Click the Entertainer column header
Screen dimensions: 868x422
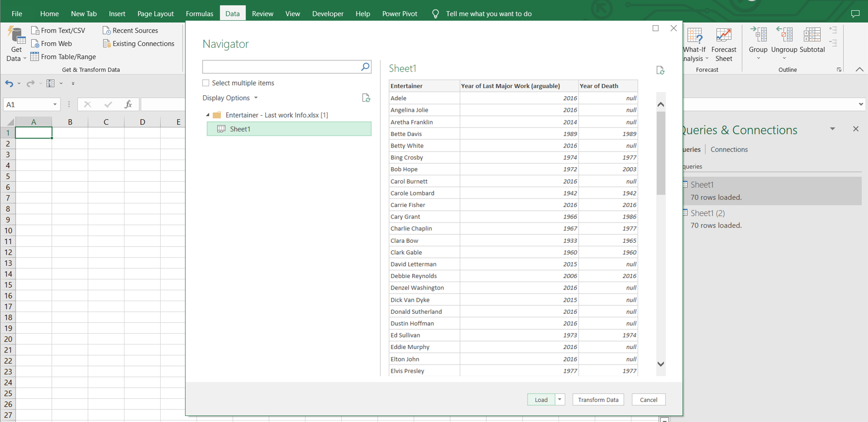coord(424,86)
